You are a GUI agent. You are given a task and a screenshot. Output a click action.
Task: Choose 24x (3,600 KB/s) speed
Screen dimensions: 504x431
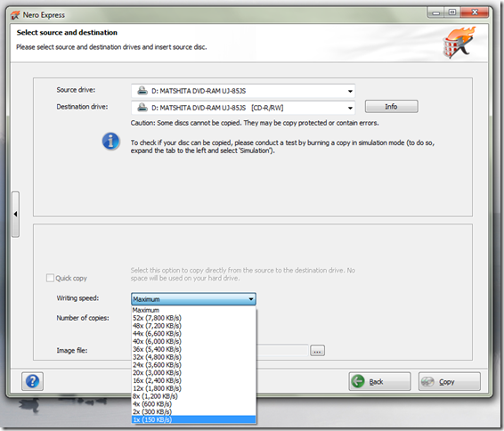point(193,365)
